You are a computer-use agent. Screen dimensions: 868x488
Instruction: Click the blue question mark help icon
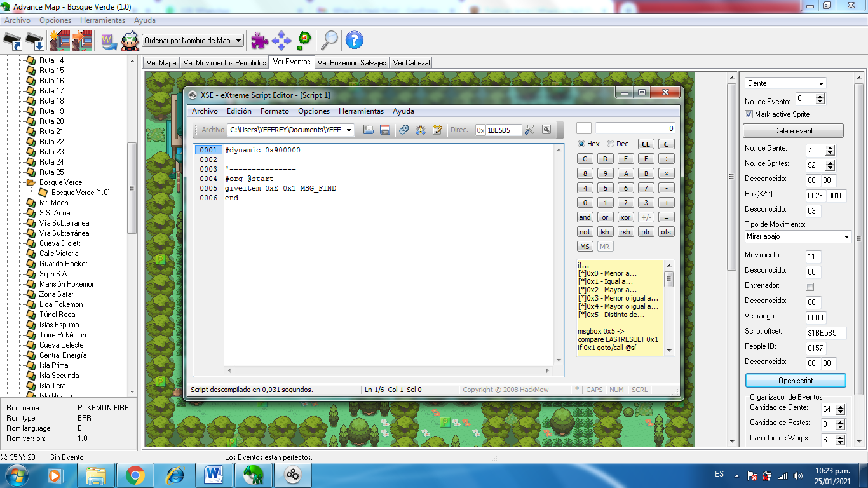[354, 41]
